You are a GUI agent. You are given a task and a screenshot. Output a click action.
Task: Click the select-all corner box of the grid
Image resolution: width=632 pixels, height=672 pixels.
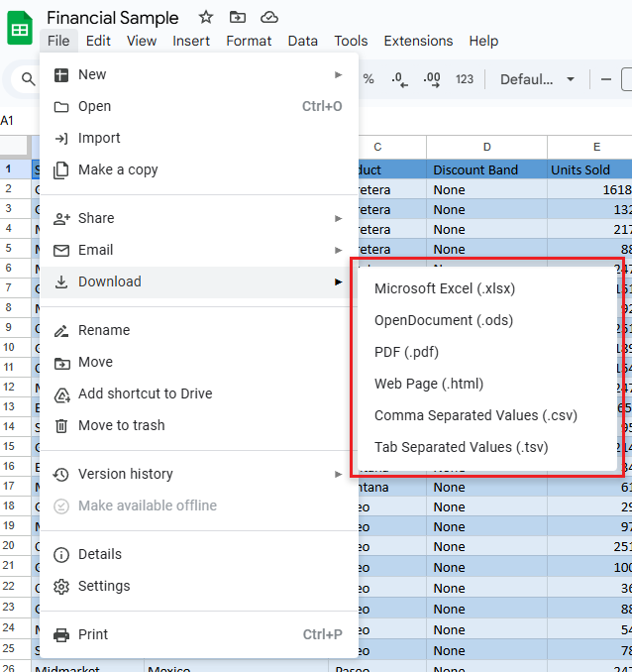16,147
